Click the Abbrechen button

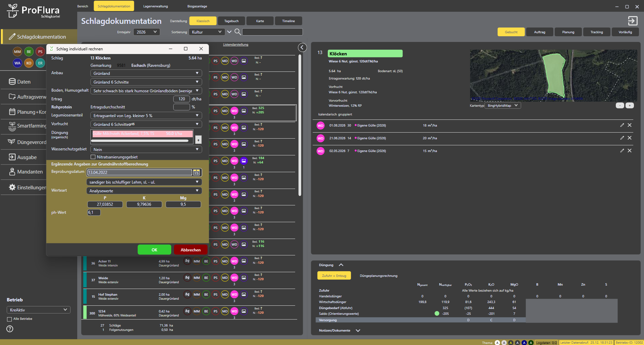click(190, 250)
